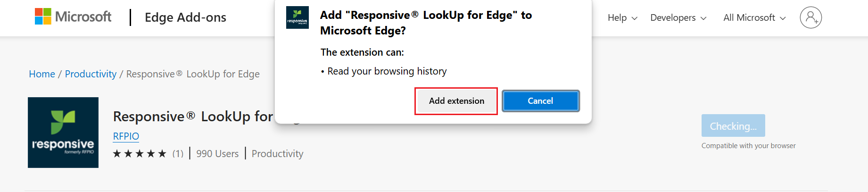Click the review count (1)
Screen dimensions: 868x192
(x=178, y=154)
